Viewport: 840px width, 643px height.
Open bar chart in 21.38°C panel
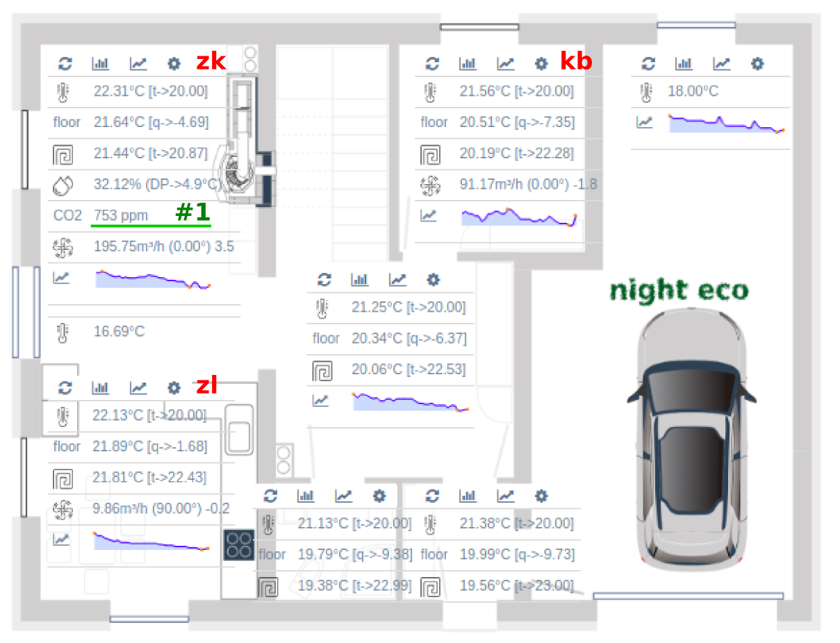tap(468, 496)
